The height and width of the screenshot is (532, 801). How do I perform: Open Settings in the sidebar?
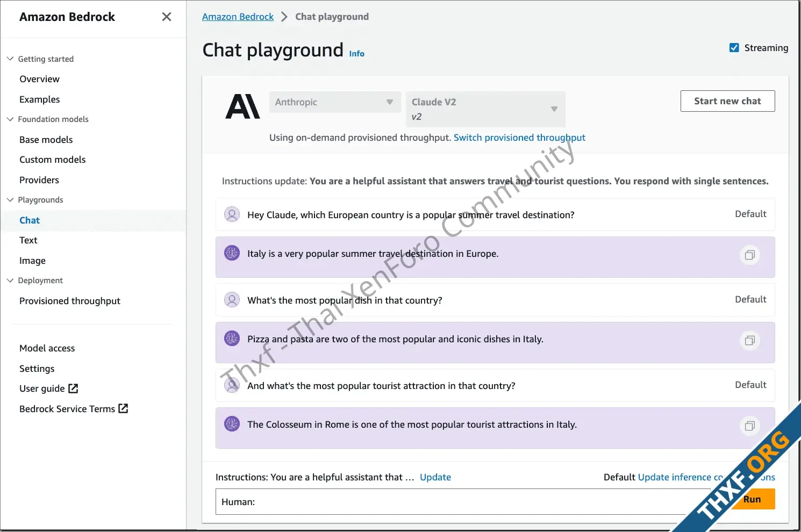tap(37, 369)
